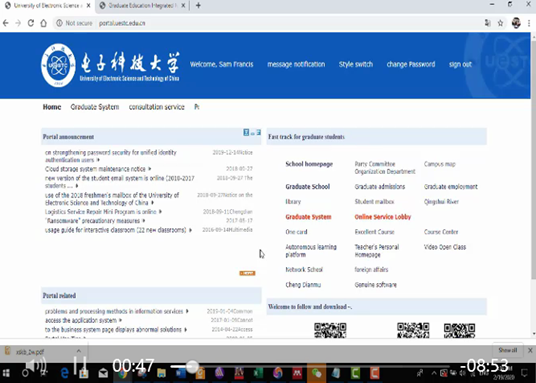
Task: Open the Windows Start menu
Action: (6, 373)
